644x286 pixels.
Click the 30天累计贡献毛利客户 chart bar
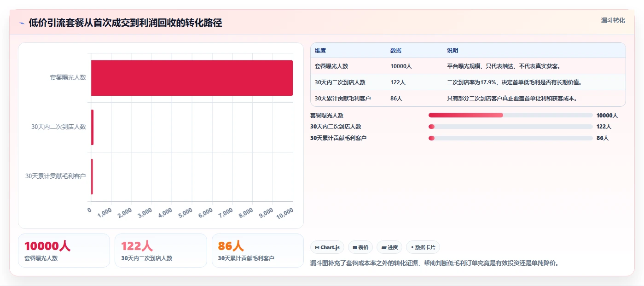click(92, 176)
